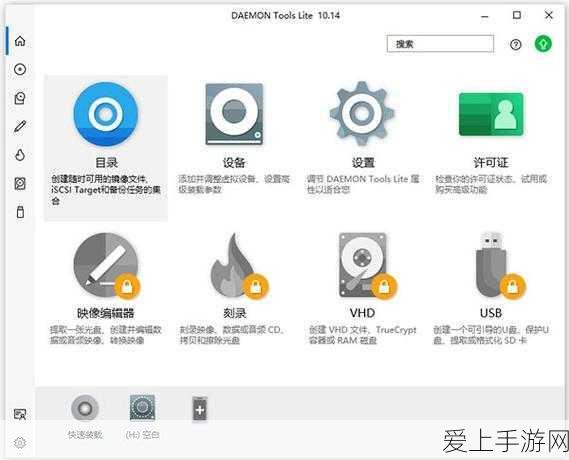This screenshot has width=569, height=460.
Task: Click the 映像编辑器 title text
Action: 106,313
